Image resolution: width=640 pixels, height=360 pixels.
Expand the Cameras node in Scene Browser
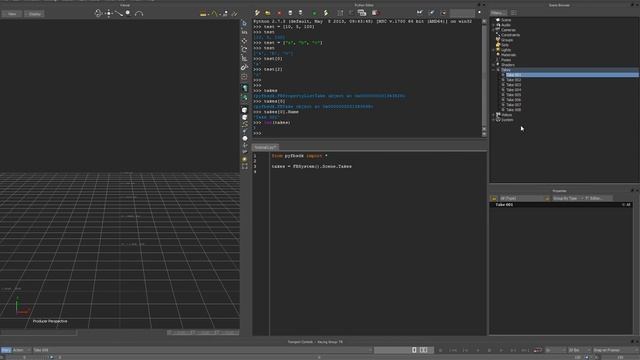(493, 30)
